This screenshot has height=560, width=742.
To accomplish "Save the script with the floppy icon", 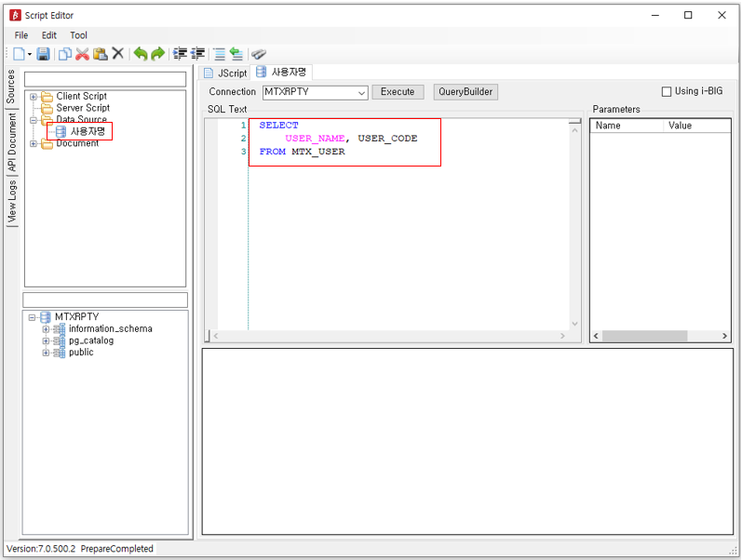I will pyautogui.click(x=43, y=54).
